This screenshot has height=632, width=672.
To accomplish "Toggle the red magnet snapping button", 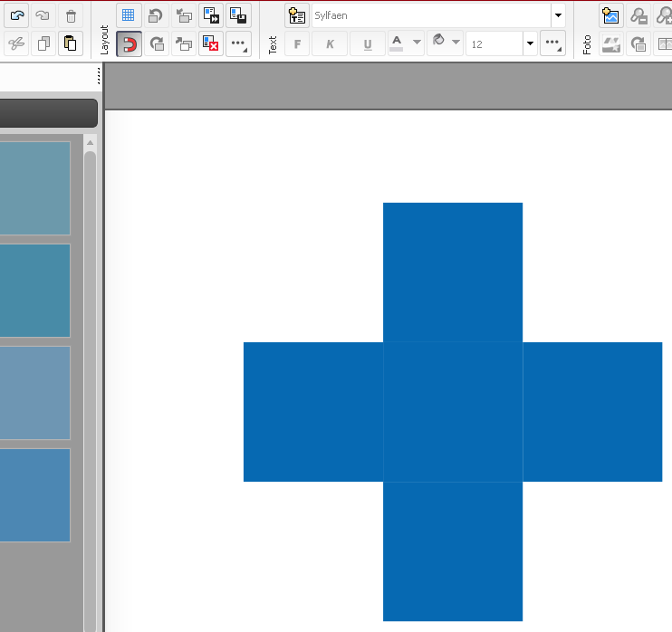I will pos(129,43).
